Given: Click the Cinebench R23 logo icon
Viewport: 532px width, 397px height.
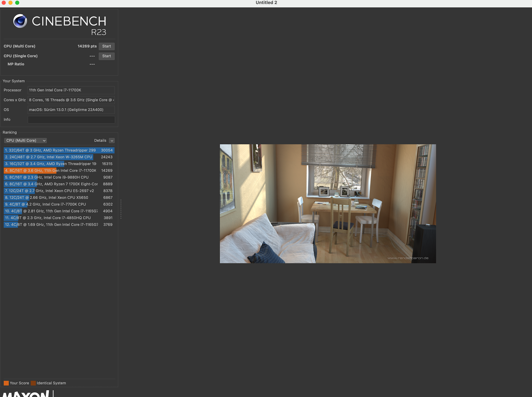Looking at the screenshot, I should [x=20, y=21].
